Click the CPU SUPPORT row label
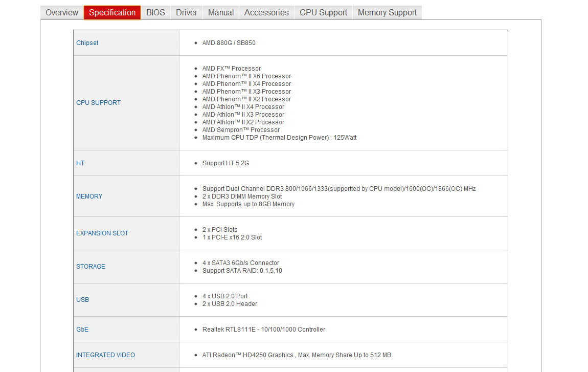Viewport: 588px width, 372px height. (x=98, y=103)
